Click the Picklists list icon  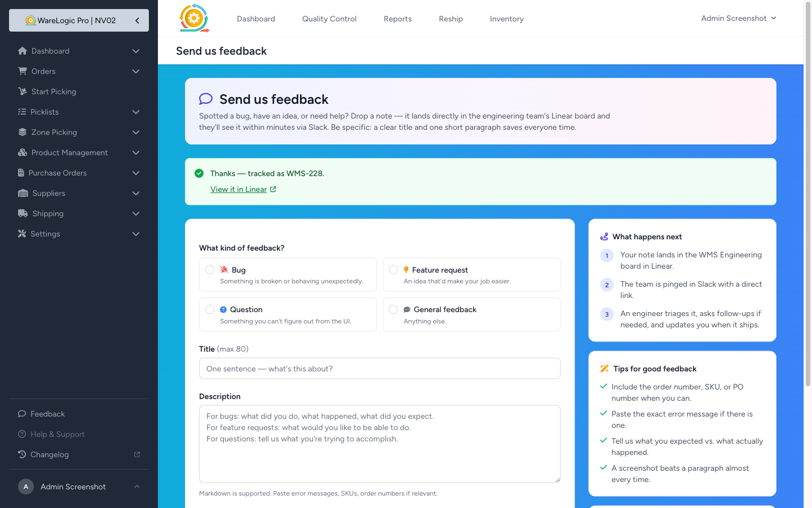[22, 112]
